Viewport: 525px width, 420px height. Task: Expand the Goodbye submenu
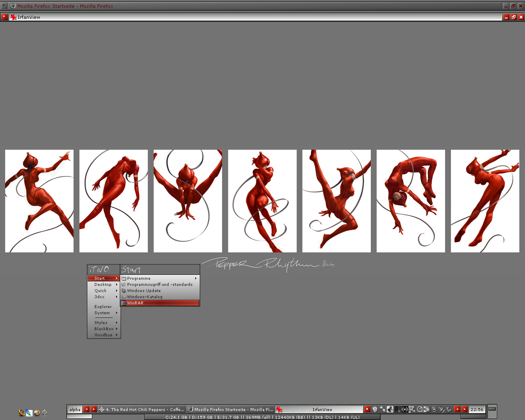(x=104, y=335)
